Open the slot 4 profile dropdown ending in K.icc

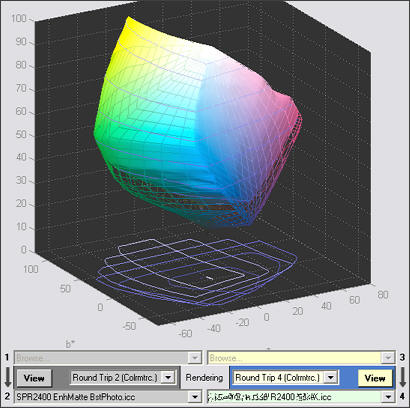[x=388, y=397]
